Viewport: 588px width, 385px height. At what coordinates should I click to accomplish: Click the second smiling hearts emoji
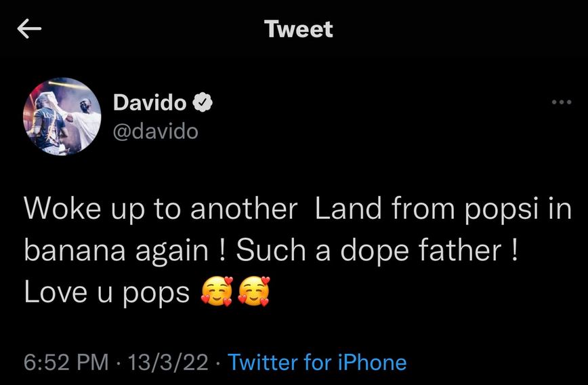tap(253, 292)
